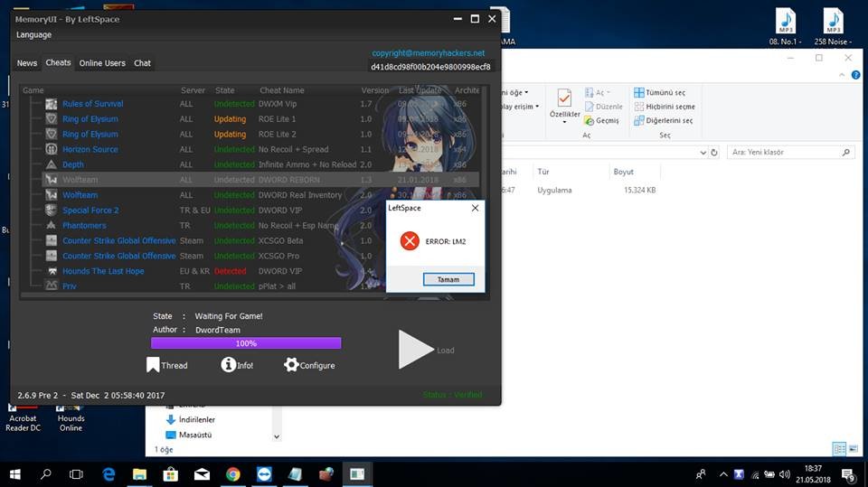Launch Microsoft Edge from taskbar
The height and width of the screenshot is (487, 868).
[x=109, y=474]
